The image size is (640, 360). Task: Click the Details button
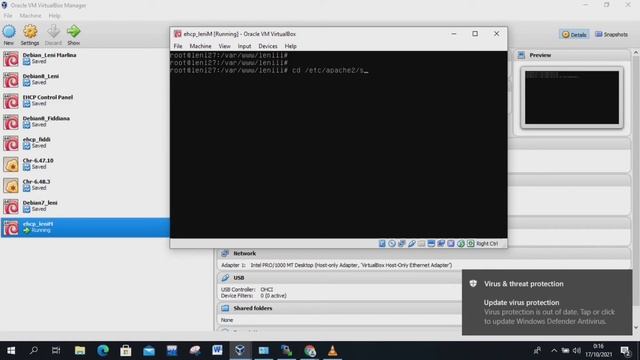pos(574,35)
